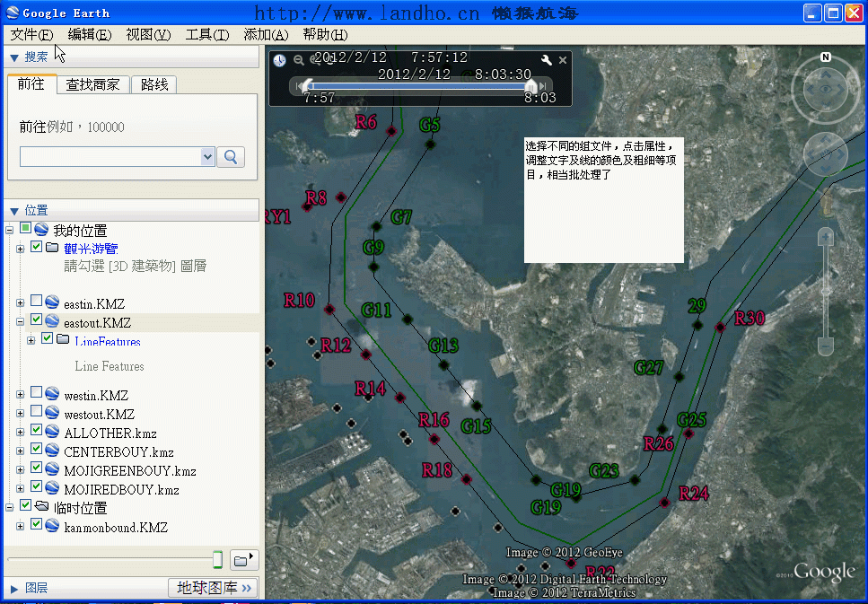Click the zoom slider handle on map

(x=826, y=292)
